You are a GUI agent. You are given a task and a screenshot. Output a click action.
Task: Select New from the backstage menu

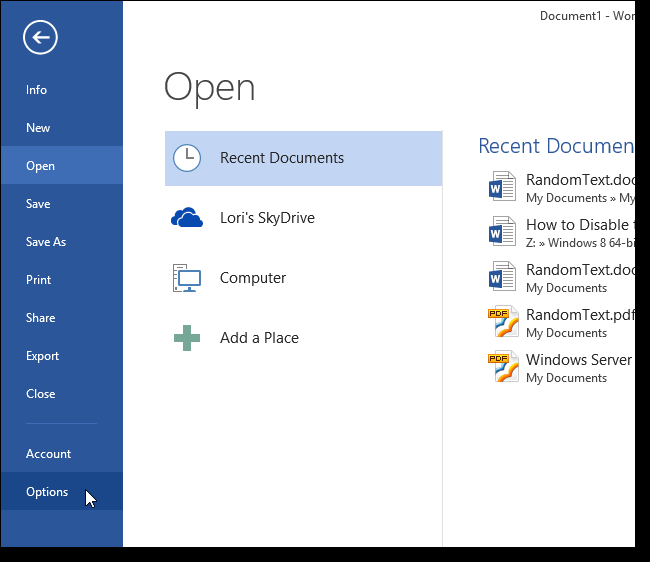coord(38,128)
